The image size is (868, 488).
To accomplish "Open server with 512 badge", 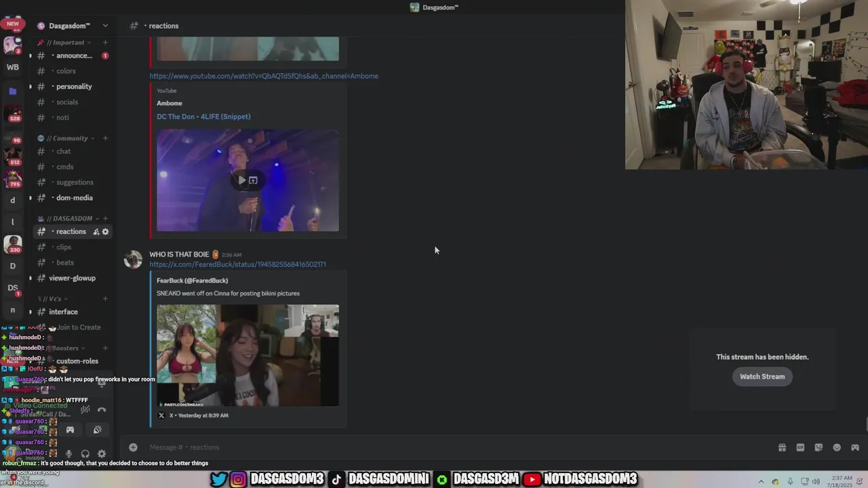I will pyautogui.click(x=12, y=156).
